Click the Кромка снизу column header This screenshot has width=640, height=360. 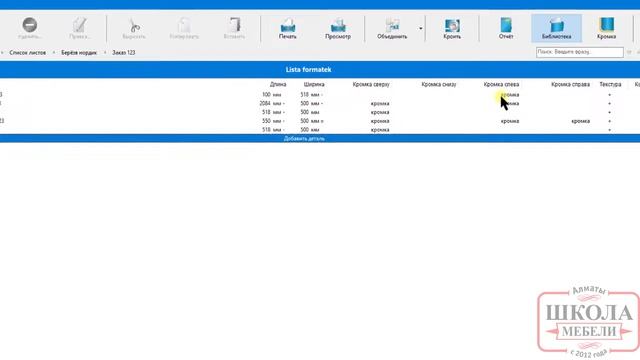(x=439, y=84)
